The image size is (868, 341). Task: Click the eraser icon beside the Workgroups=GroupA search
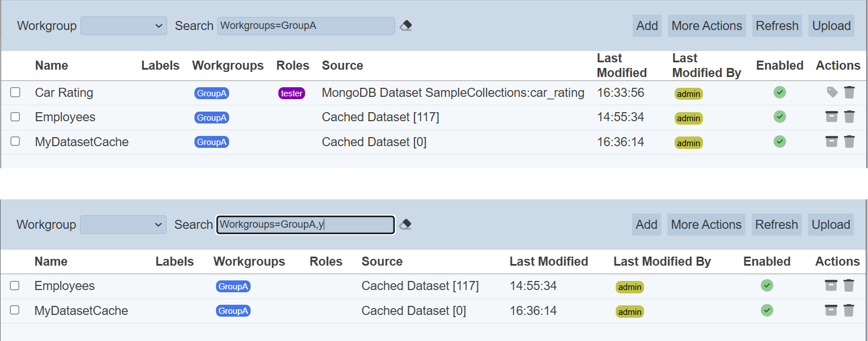tap(405, 26)
